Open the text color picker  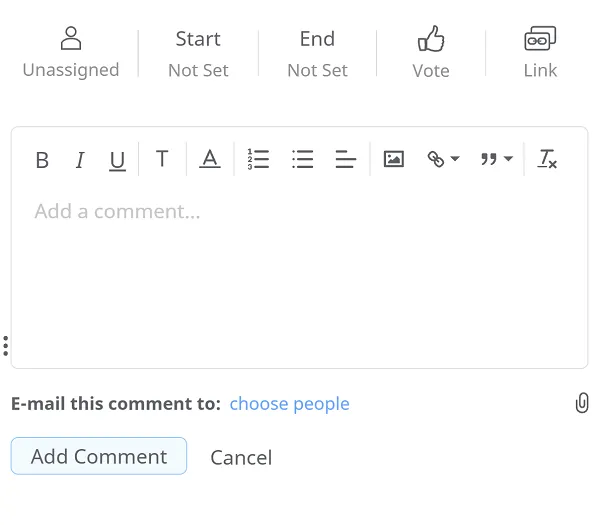(x=209, y=159)
